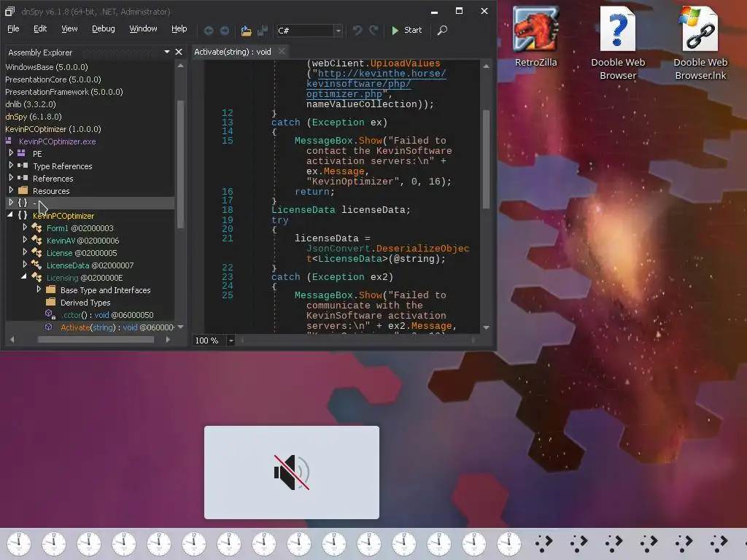The width and height of the screenshot is (747, 560).
Task: Collapse the Licensing class node
Action: [24, 276]
